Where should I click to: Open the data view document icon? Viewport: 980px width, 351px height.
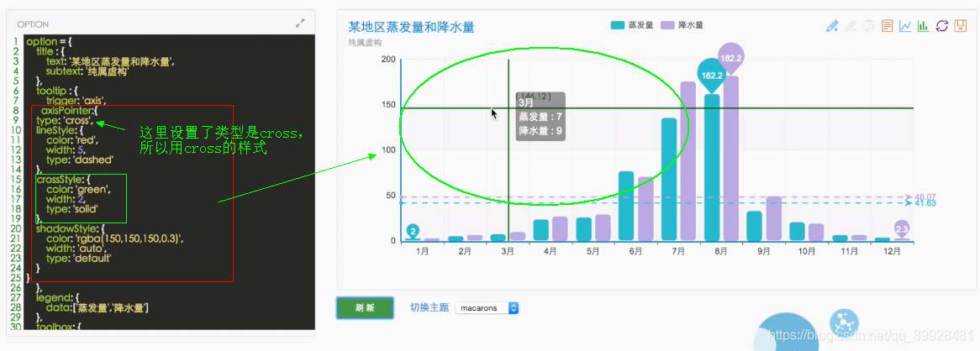point(886,25)
